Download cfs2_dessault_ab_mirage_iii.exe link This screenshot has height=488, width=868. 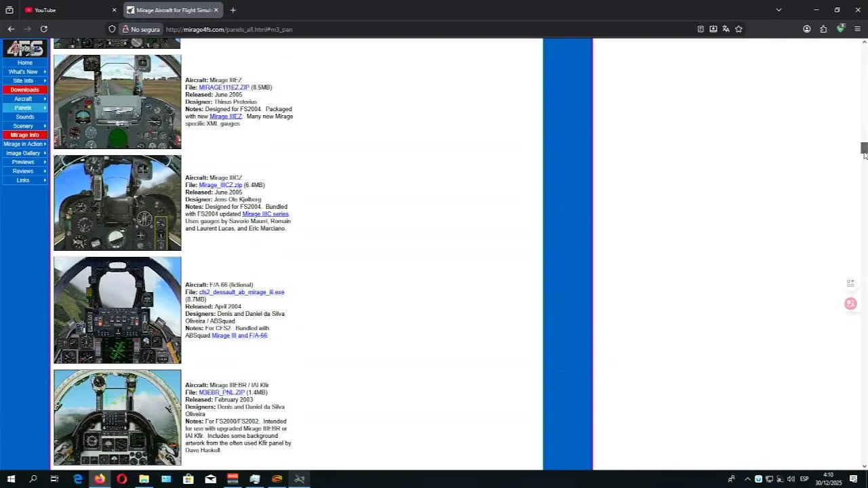coord(241,292)
